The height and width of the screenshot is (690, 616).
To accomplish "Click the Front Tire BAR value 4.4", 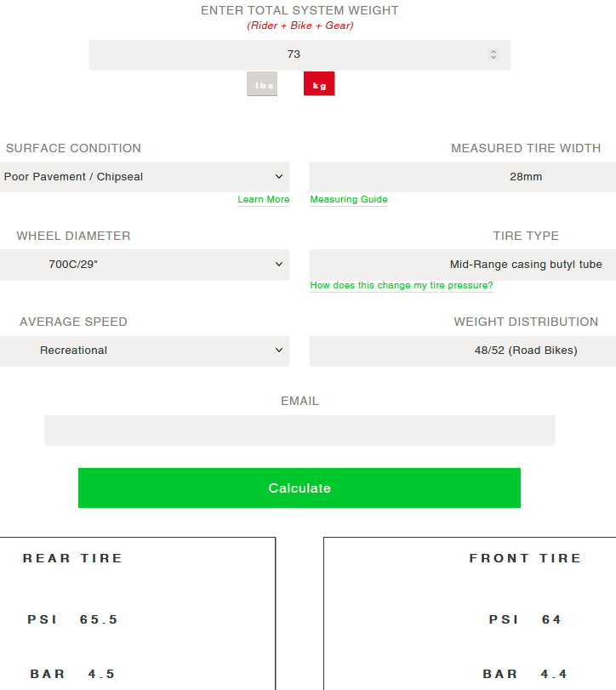I will (552, 674).
